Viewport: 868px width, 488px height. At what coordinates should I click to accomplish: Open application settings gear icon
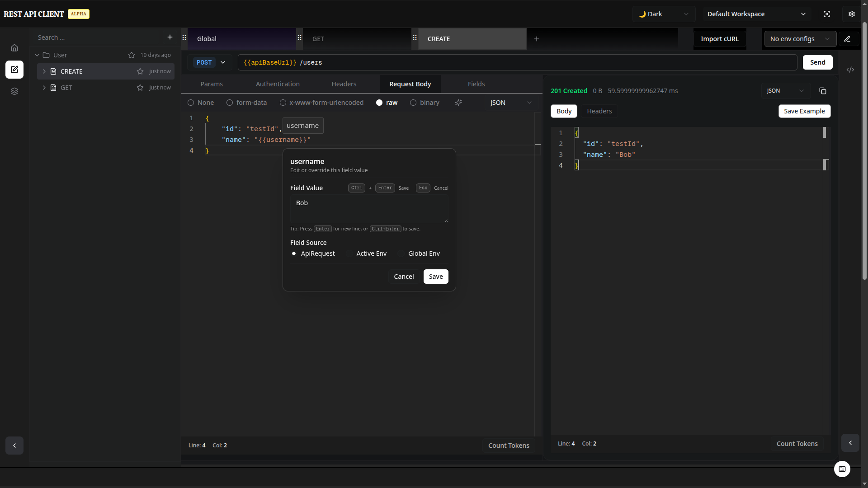tap(852, 14)
